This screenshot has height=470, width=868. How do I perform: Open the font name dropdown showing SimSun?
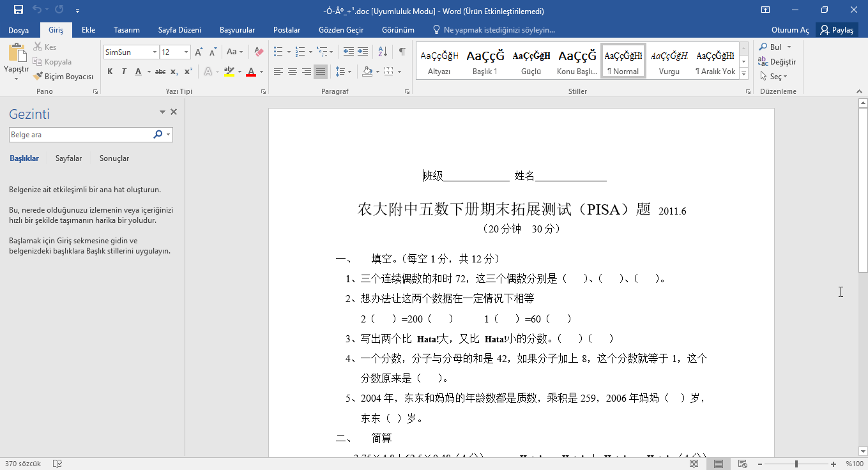point(155,52)
